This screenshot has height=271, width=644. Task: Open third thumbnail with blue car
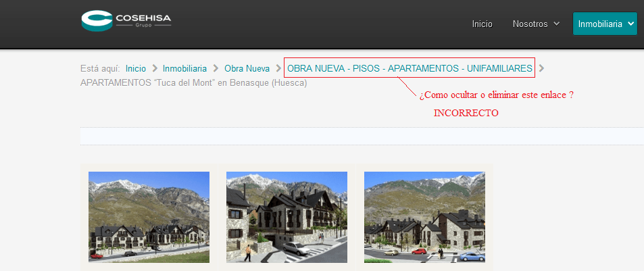point(424,217)
